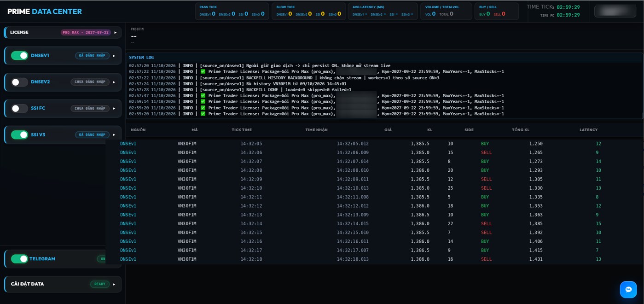Click DNSEV2 Chưa đăng nhập status badge
The image size is (644, 304).
(x=90, y=82)
